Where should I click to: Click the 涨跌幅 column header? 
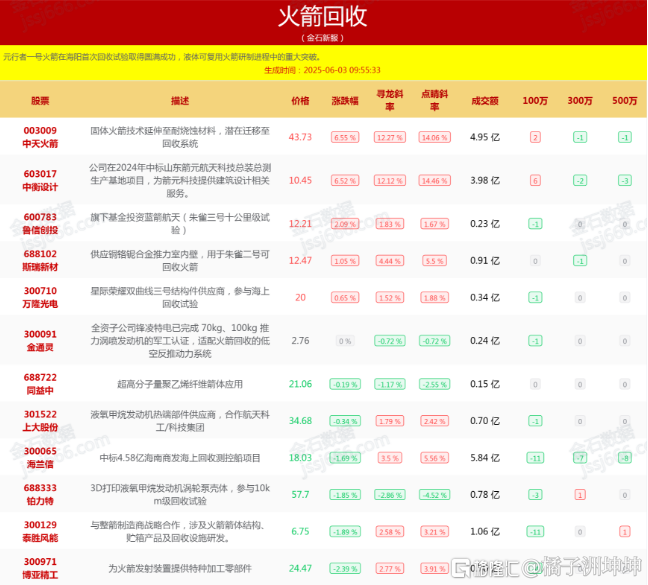tap(345, 100)
